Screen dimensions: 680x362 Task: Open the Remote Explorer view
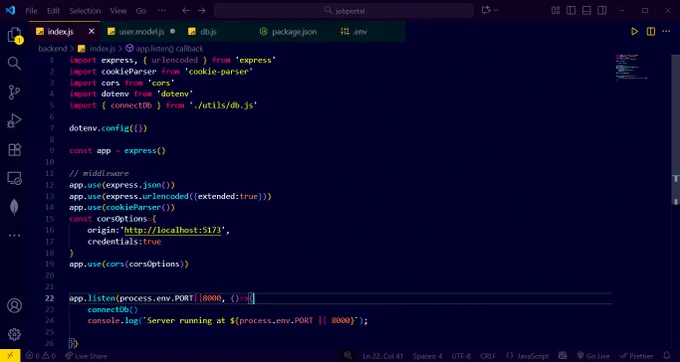[14, 178]
